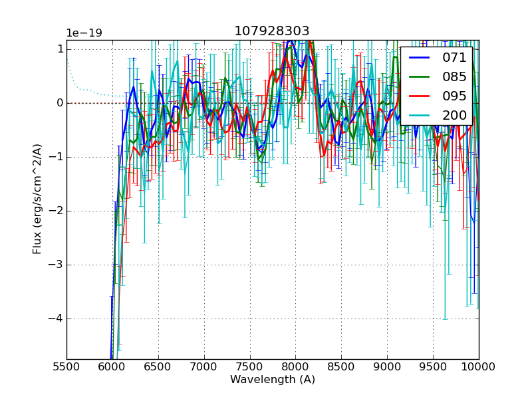Click the red line swatch for 095
Image resolution: width=532 pixels, height=399 pixels.
[x=420, y=96]
